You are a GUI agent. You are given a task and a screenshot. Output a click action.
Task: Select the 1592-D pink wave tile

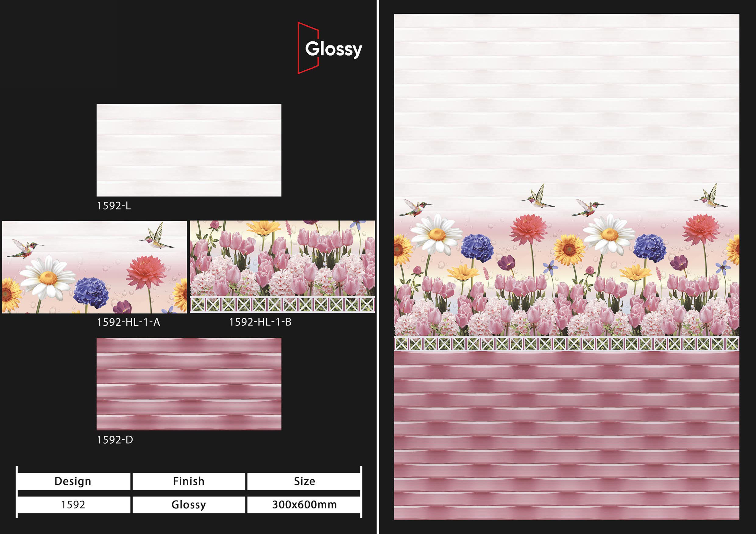click(189, 384)
